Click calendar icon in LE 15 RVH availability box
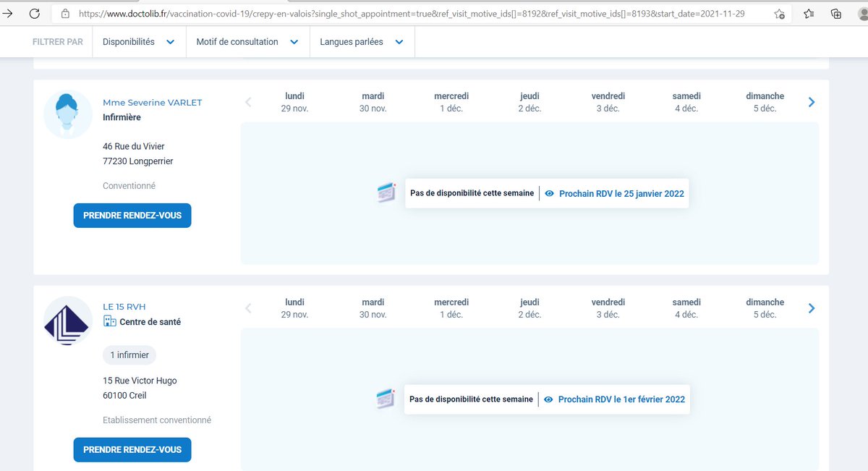Screen dimensions: 868x471 (x=387, y=398)
